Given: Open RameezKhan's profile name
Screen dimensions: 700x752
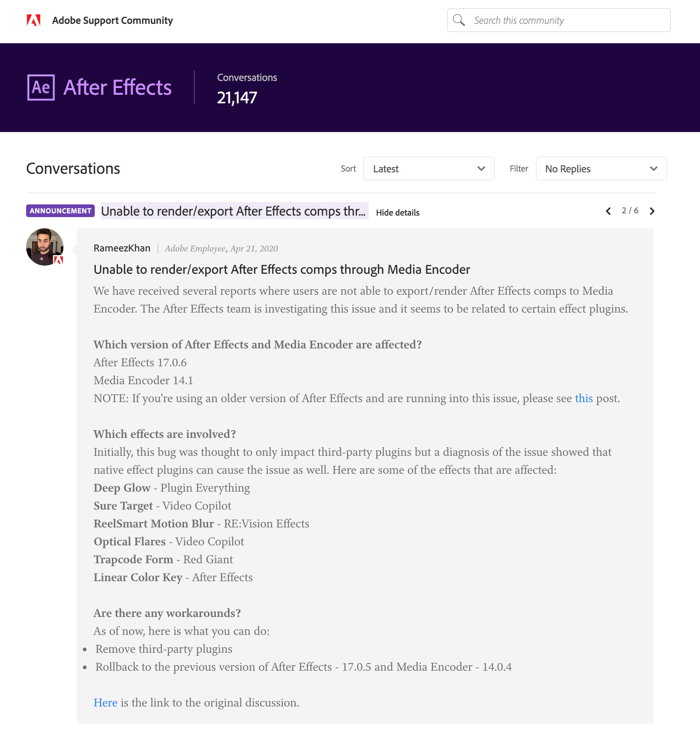Looking at the screenshot, I should point(122,248).
